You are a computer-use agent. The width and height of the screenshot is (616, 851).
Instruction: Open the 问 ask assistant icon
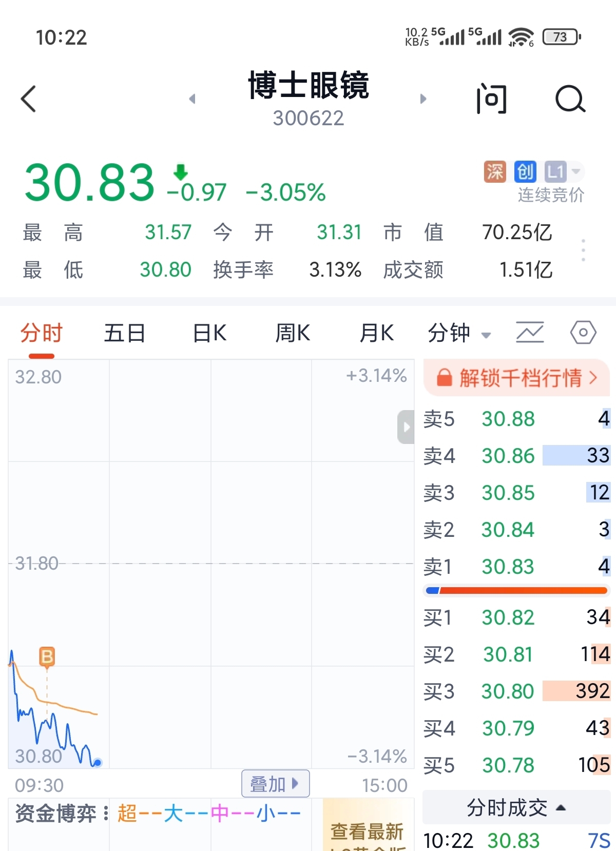[x=491, y=99]
